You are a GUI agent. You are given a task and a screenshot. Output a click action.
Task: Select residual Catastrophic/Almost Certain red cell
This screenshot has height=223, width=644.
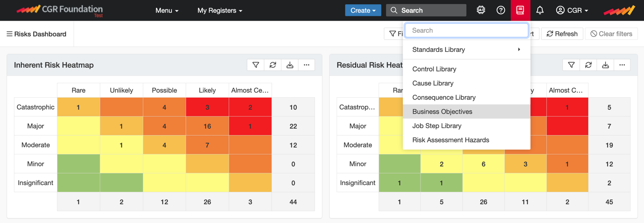(x=567, y=107)
